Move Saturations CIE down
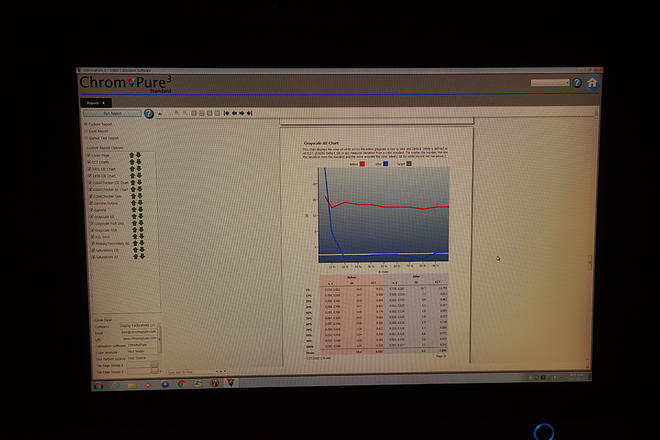This screenshot has width=660, height=440. [142, 250]
